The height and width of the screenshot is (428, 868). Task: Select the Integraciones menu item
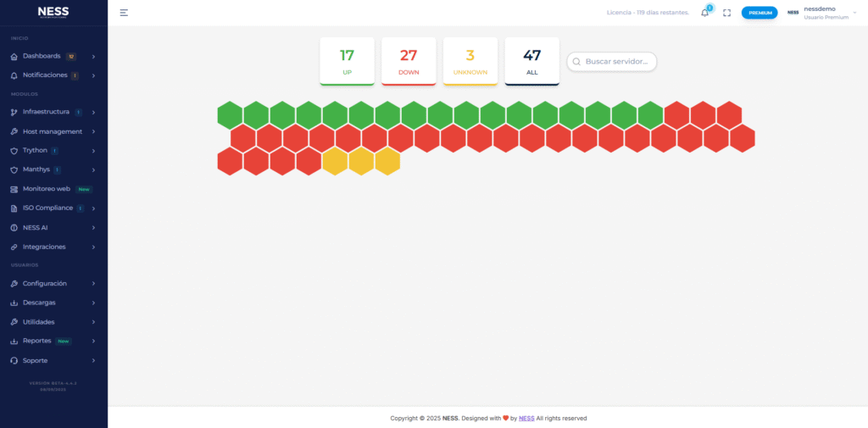tap(44, 247)
